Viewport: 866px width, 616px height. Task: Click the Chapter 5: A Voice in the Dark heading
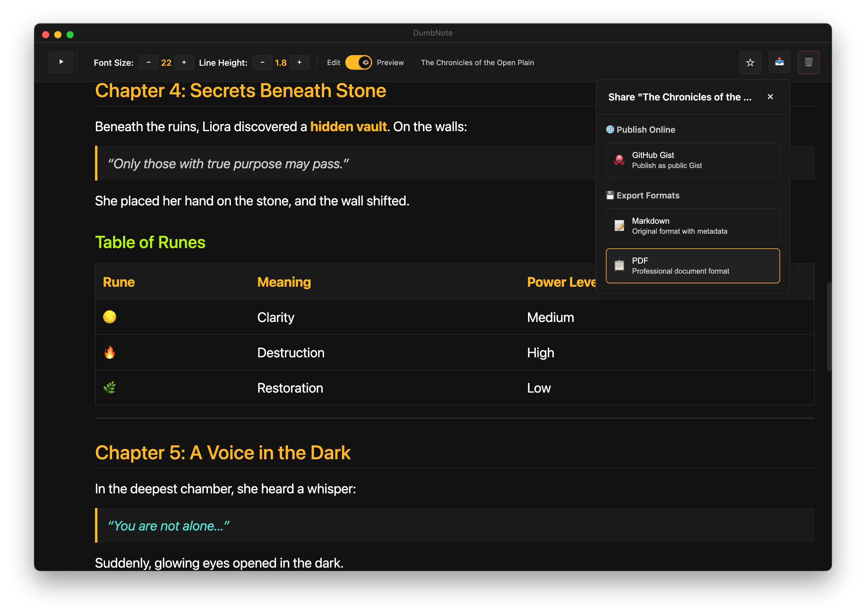tap(223, 453)
